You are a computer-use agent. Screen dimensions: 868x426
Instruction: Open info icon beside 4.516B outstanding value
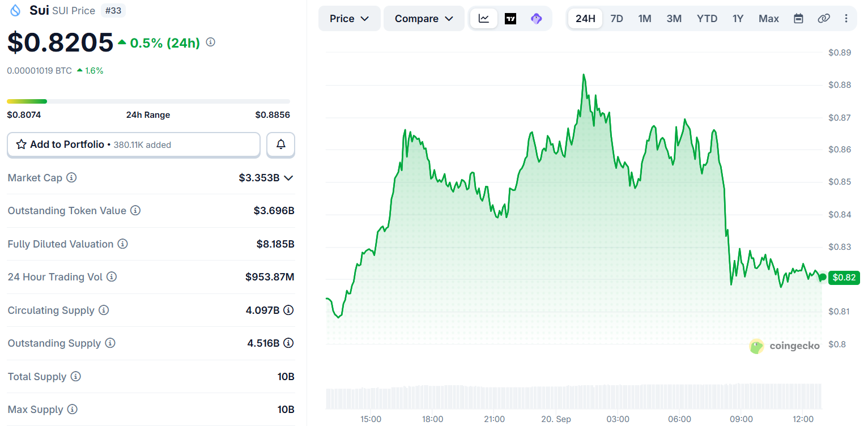click(288, 343)
